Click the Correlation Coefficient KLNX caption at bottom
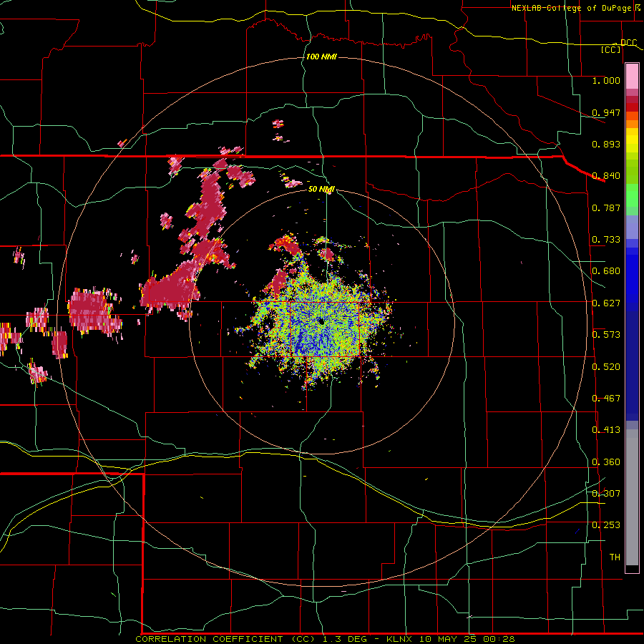 click(325, 639)
